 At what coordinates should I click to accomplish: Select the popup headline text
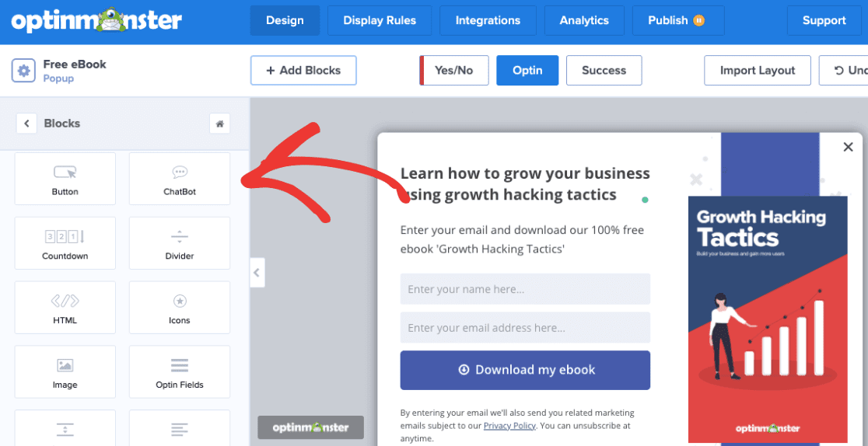[x=525, y=183]
